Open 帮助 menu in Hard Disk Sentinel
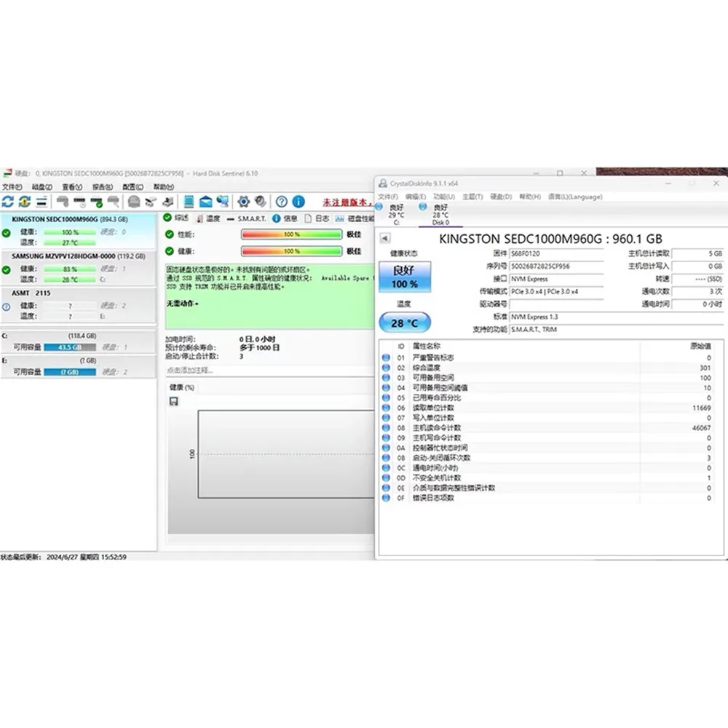 click(x=163, y=186)
